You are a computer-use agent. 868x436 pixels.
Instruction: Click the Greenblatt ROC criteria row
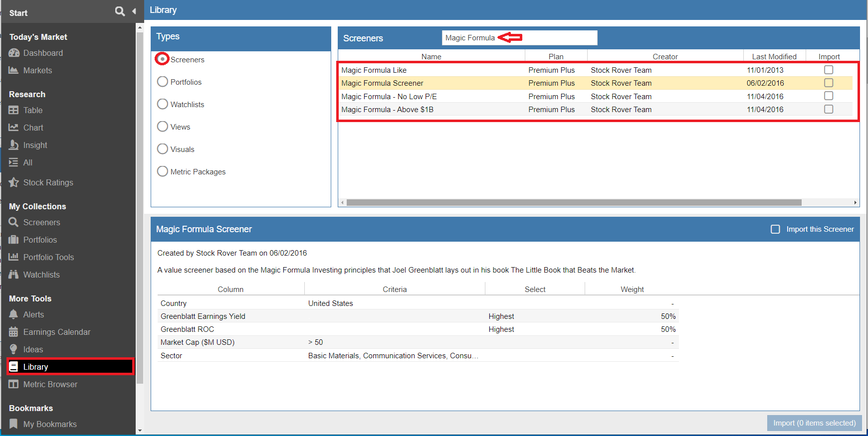click(x=418, y=329)
